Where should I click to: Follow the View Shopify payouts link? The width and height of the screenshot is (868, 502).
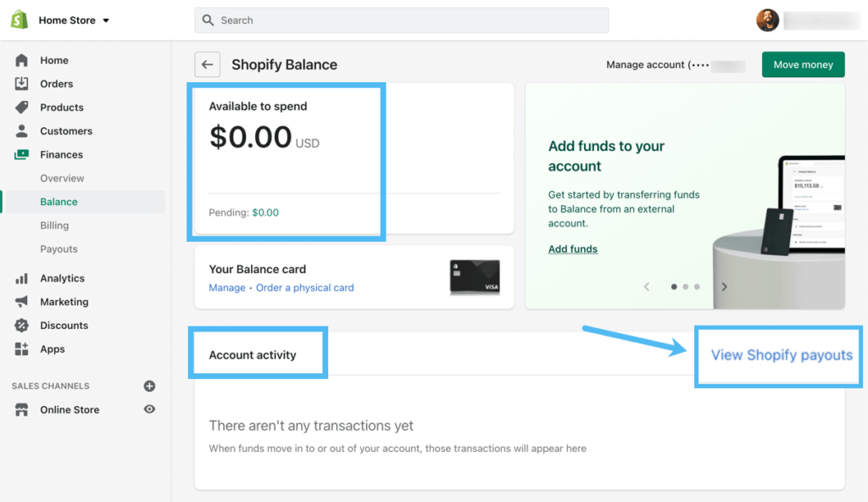pyautogui.click(x=781, y=355)
